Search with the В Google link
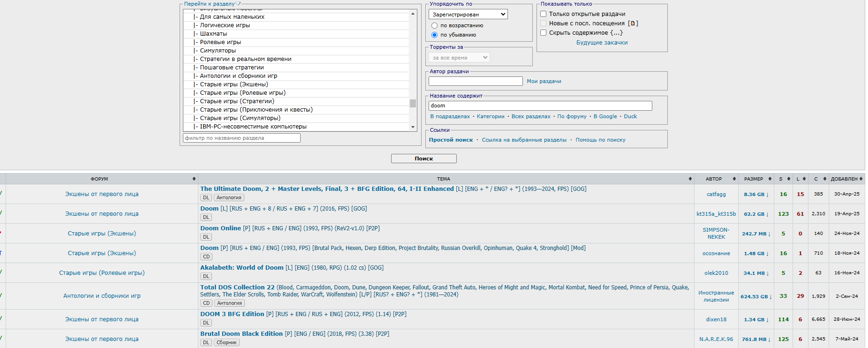868x348 pixels. click(605, 116)
